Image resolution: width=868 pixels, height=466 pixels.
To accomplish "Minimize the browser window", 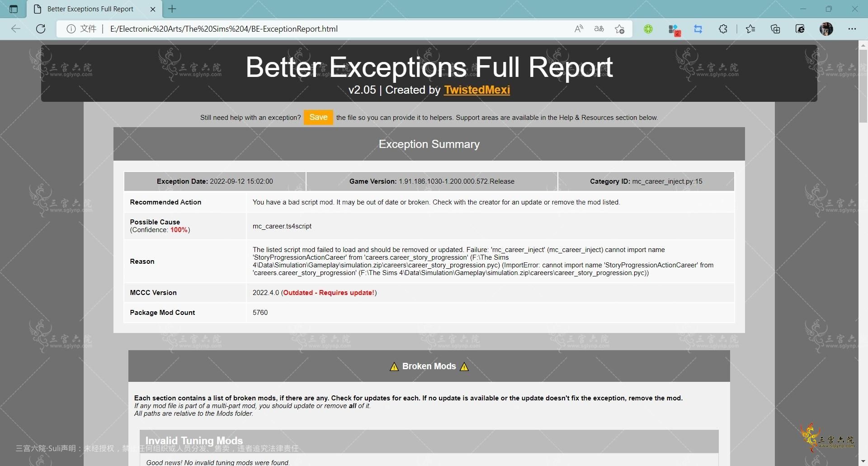I will [x=803, y=9].
